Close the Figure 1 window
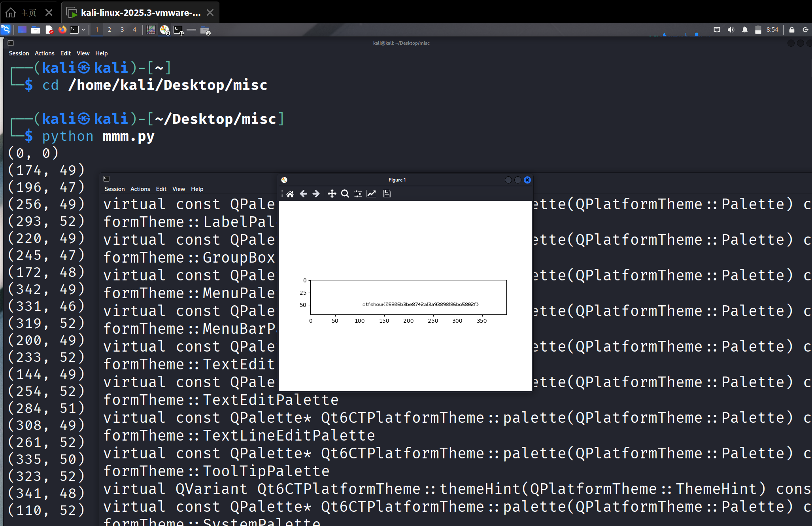Image resolution: width=812 pixels, height=526 pixels. click(x=527, y=180)
